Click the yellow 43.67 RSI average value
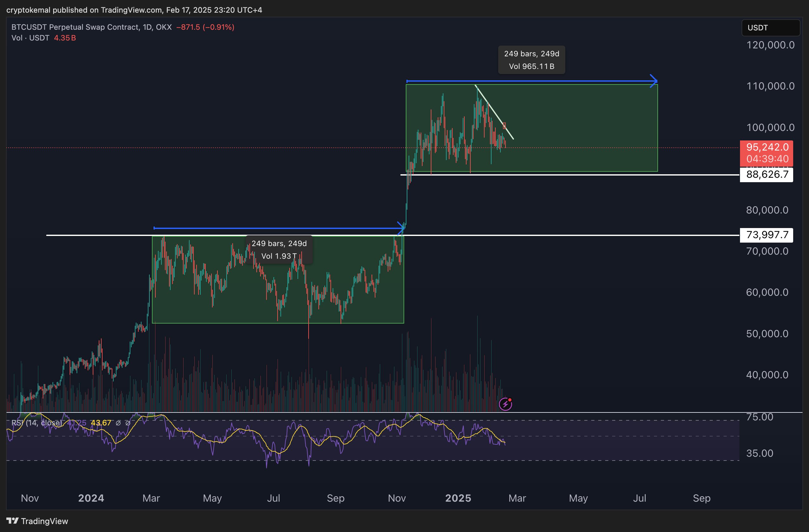The image size is (809, 532). point(101,423)
